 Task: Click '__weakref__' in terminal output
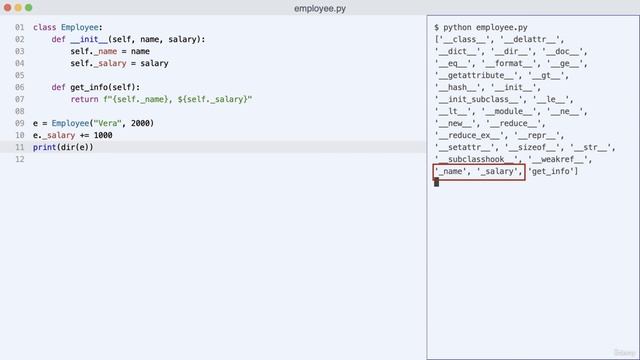coord(558,159)
